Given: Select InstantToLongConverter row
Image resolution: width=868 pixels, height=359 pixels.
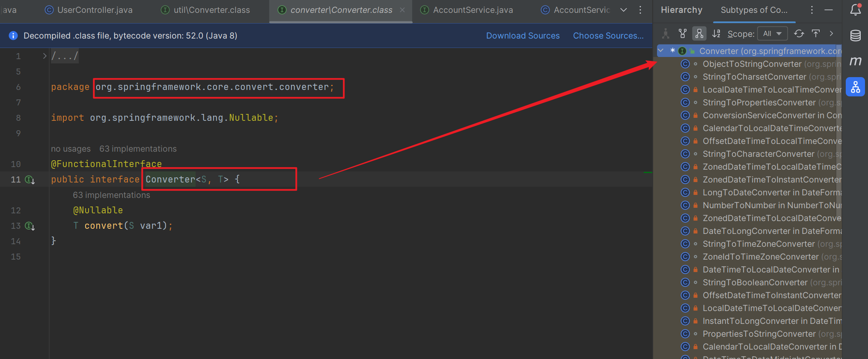Looking at the screenshot, I should click(749, 321).
